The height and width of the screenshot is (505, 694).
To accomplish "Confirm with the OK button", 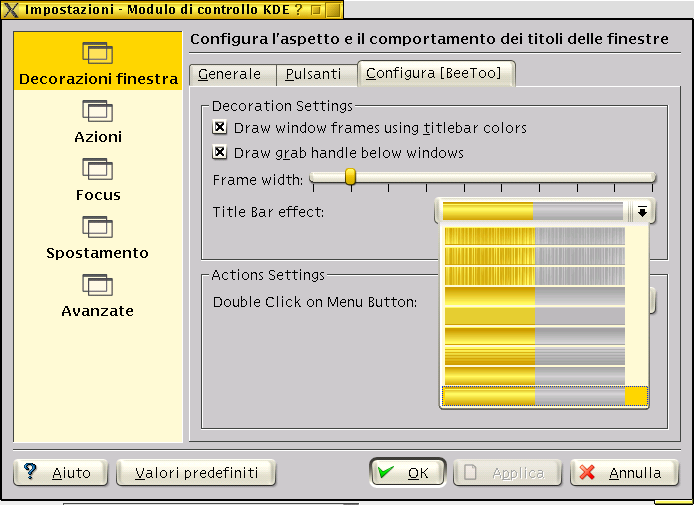I will tap(408, 473).
